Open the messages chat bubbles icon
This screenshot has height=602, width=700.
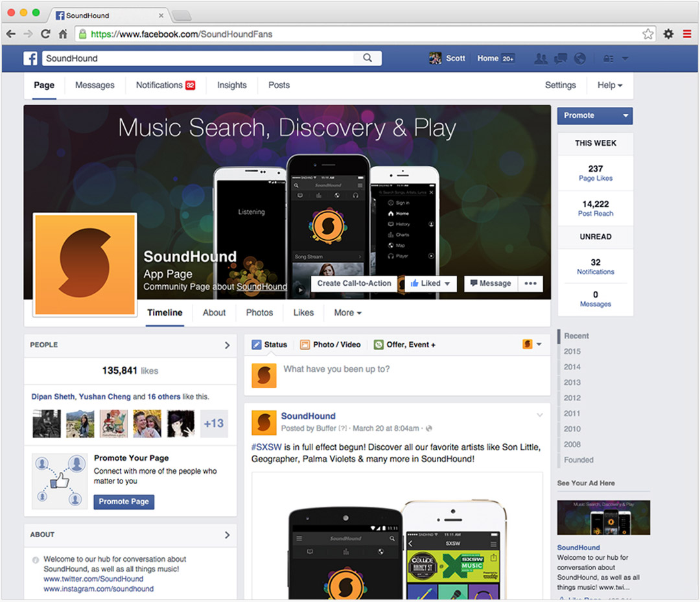click(x=560, y=58)
